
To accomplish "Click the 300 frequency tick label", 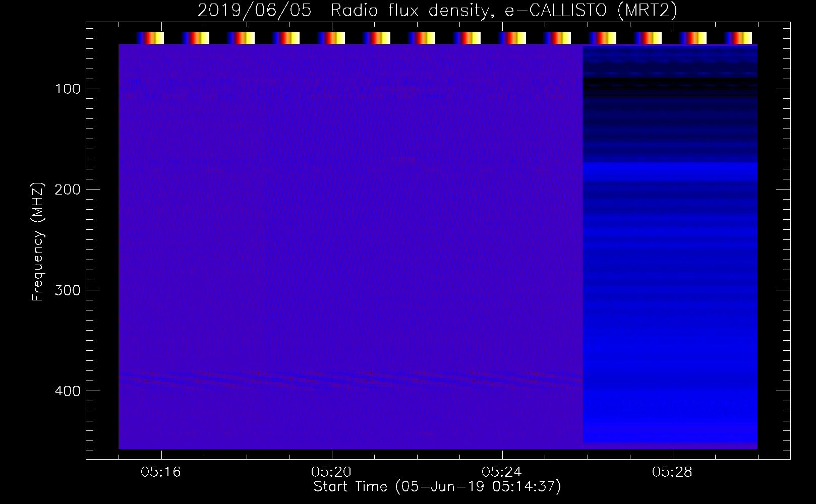I will 68,290.
